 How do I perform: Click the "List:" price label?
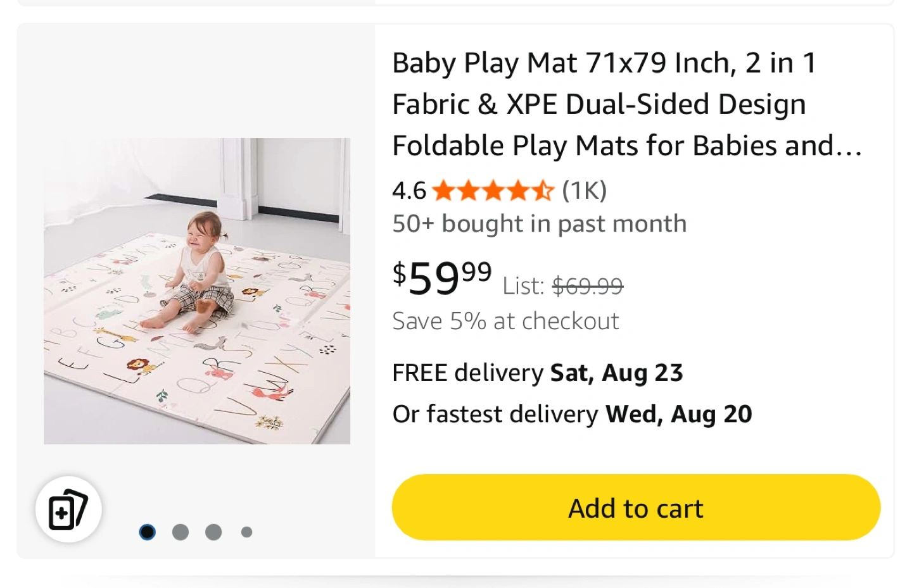point(523,286)
